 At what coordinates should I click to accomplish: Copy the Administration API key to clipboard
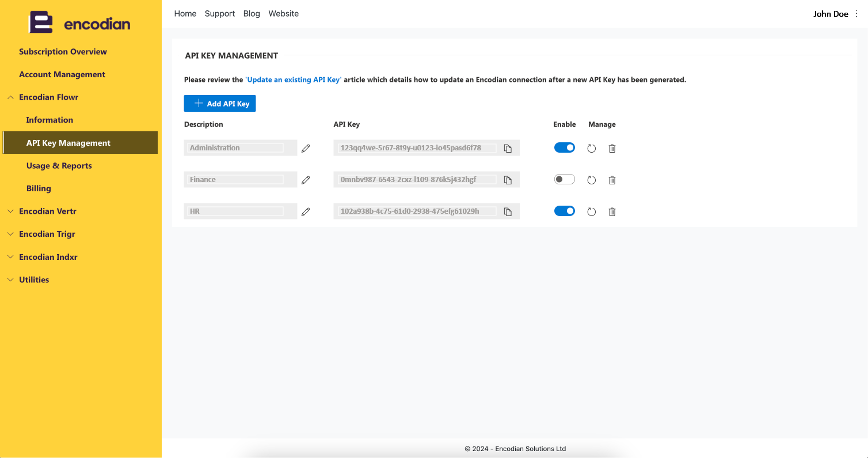(x=508, y=148)
